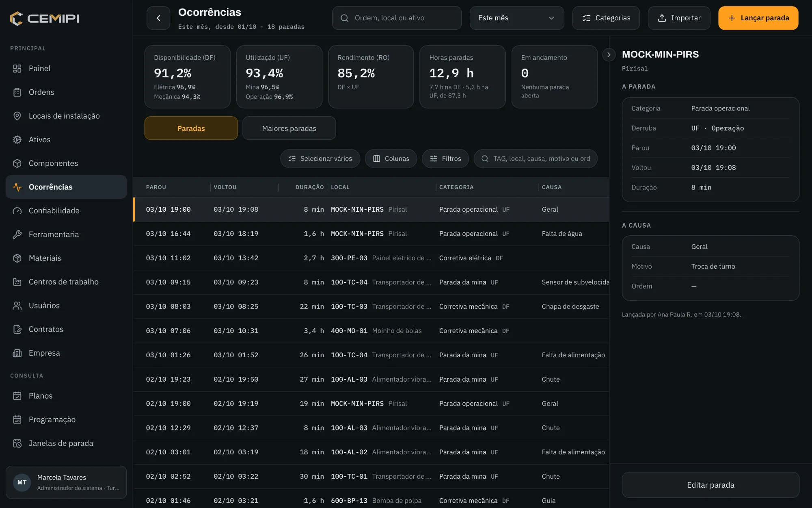Open the Componentes cube icon
Viewport: 812px width, 508px height.
coord(17,163)
